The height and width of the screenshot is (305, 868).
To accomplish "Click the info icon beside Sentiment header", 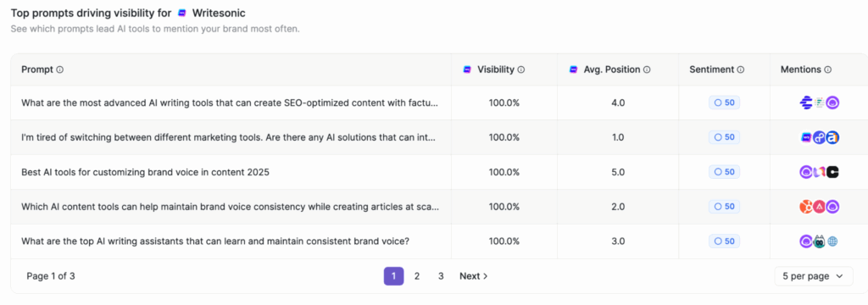I will click(741, 69).
